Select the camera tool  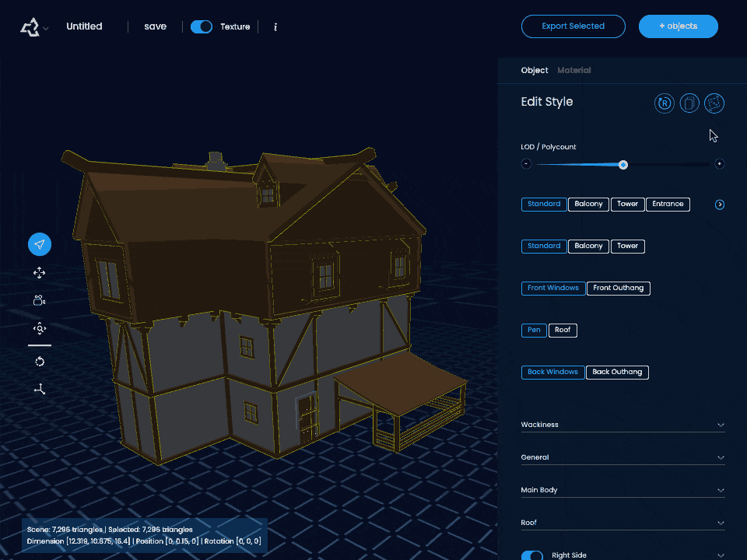(40, 300)
